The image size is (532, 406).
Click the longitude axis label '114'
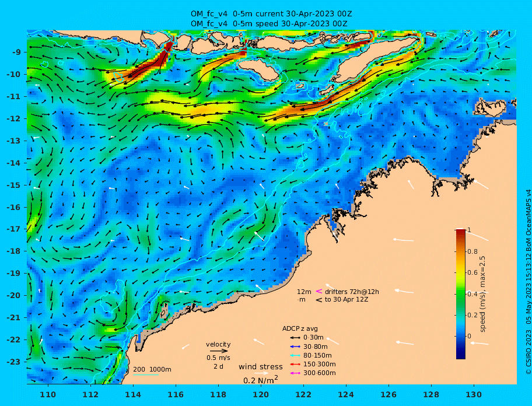click(133, 394)
